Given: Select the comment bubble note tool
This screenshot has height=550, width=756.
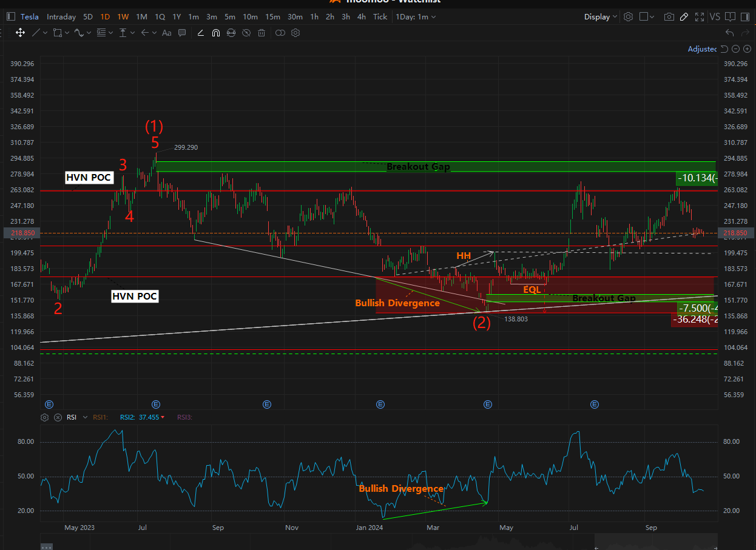Looking at the screenshot, I should [x=182, y=33].
